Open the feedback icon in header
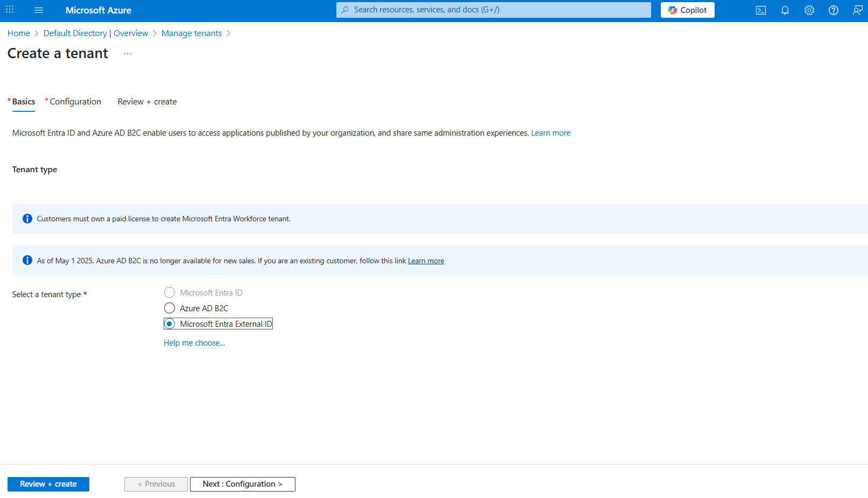The height and width of the screenshot is (498, 868). click(x=858, y=10)
